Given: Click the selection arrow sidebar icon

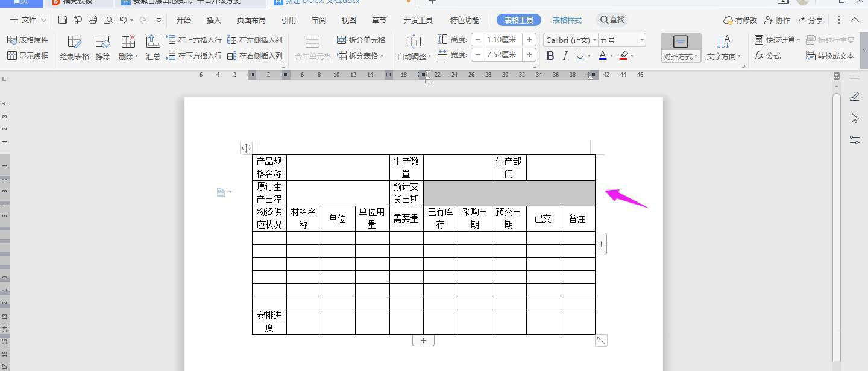Looking at the screenshot, I should pyautogui.click(x=854, y=118).
